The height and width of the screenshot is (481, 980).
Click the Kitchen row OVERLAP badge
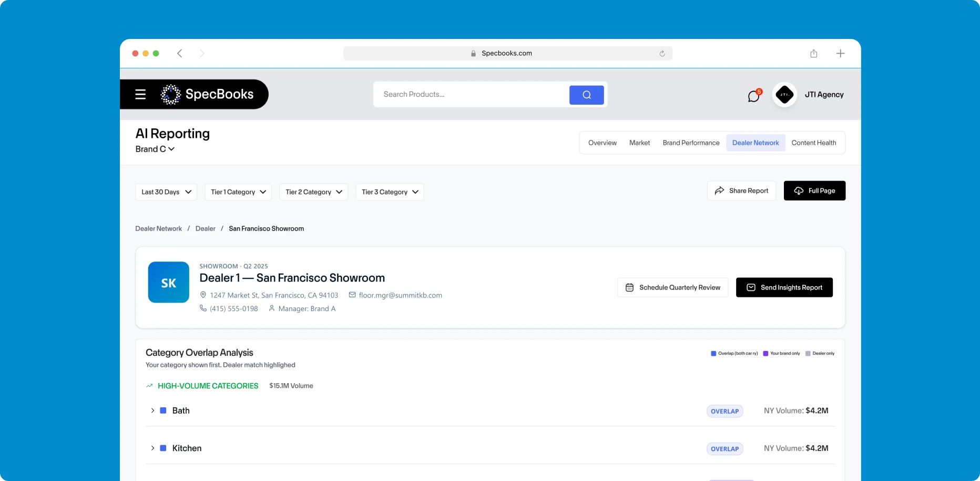coord(724,449)
